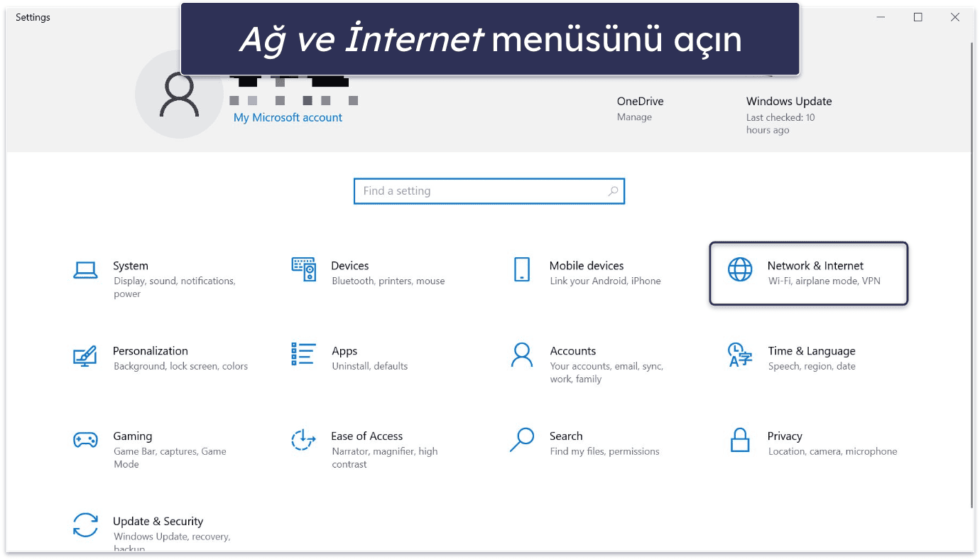Open the Personalization paintbrush icon
The image size is (980, 560).
tap(85, 355)
